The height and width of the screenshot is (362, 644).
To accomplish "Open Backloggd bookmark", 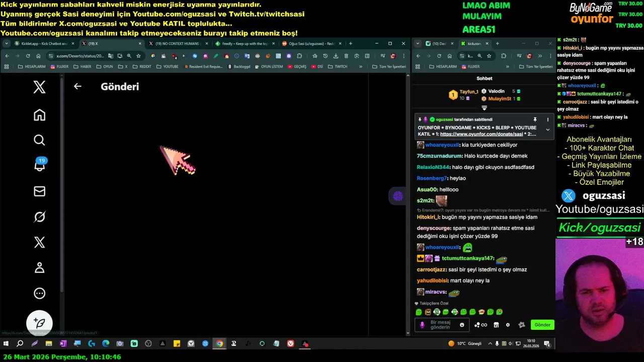I will coord(239,66).
